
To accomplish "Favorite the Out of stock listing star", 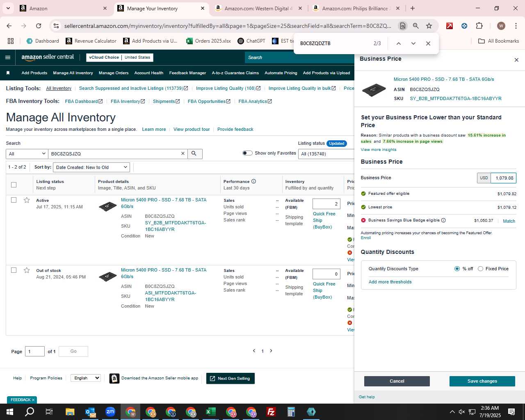I will [27, 270].
